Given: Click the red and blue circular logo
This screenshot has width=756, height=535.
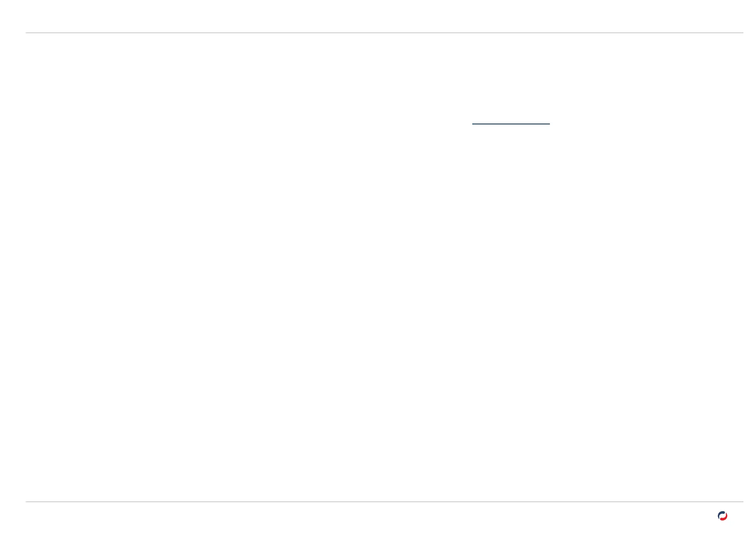Looking at the screenshot, I should (x=722, y=516).
